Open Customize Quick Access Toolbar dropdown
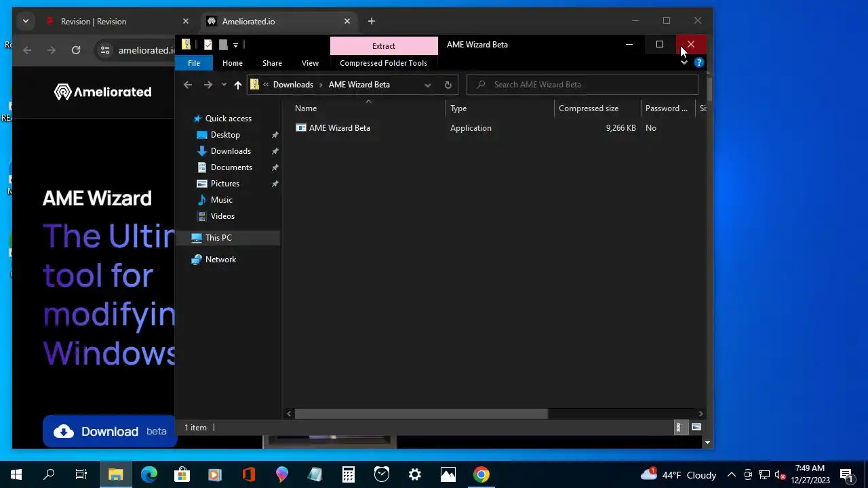 tap(235, 45)
